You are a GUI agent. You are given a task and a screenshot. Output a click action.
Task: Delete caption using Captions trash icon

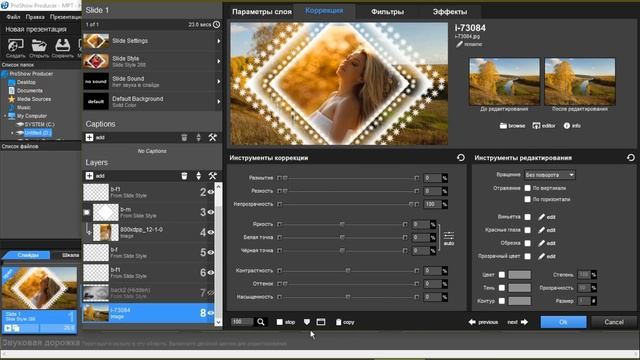[184, 138]
